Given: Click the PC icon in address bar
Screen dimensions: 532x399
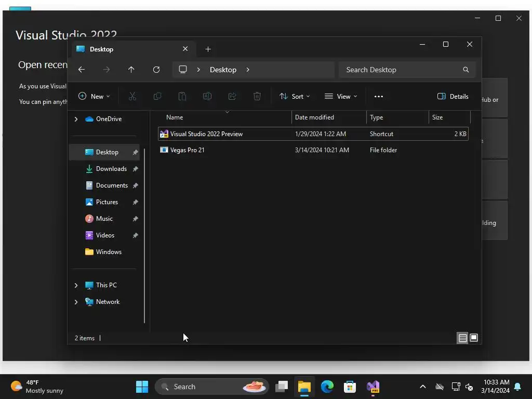Looking at the screenshot, I should pos(183,70).
